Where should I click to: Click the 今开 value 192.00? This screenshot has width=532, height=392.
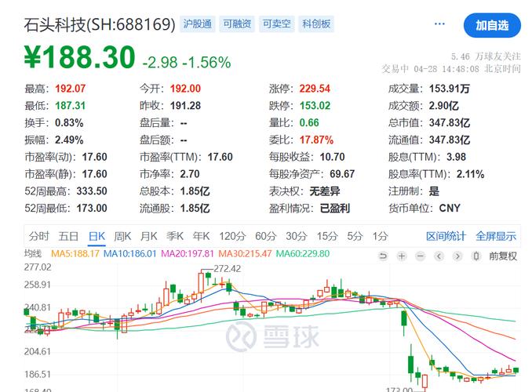point(185,89)
